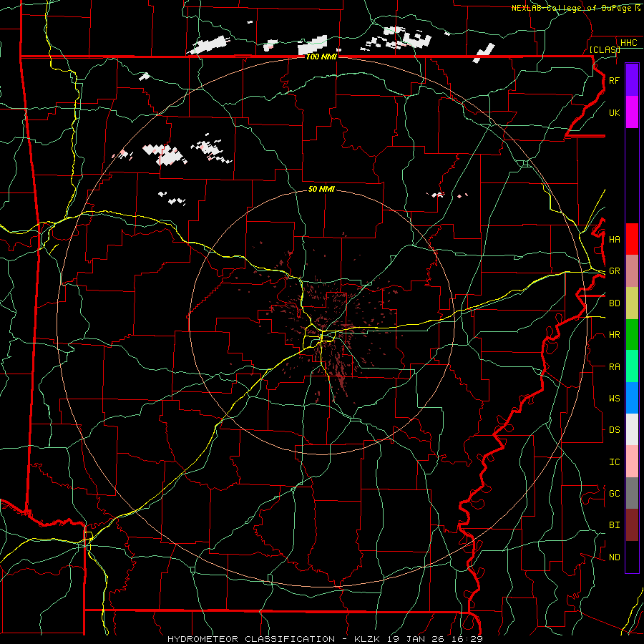Click the WS blue legend swatch
Viewport: 644px width, 644px height.
(632, 398)
